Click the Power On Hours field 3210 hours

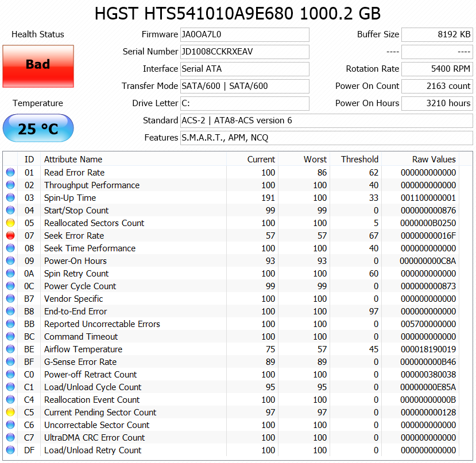437,103
